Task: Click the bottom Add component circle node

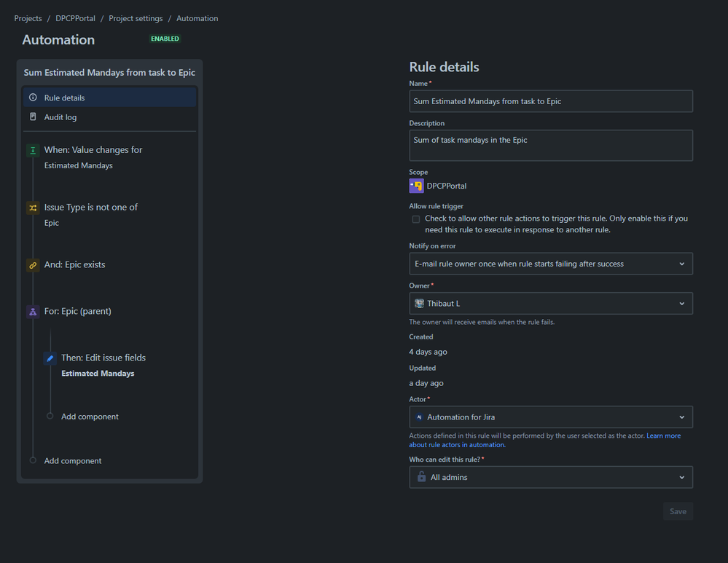Action: (x=33, y=460)
